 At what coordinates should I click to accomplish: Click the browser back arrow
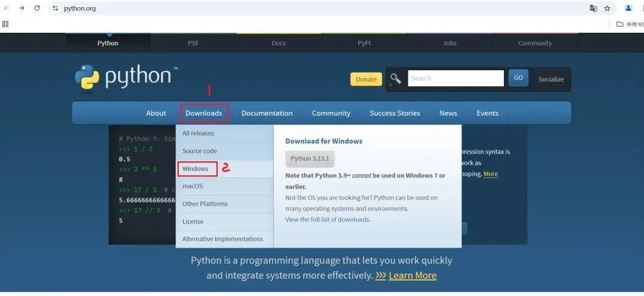tap(7, 8)
